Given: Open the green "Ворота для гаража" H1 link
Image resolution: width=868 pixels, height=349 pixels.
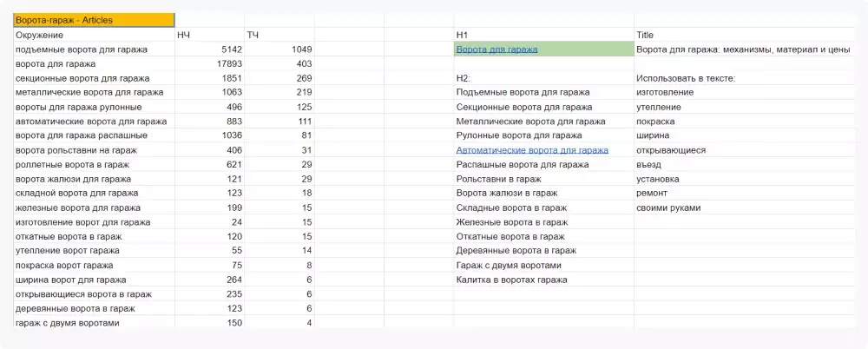Looking at the screenshot, I should (496, 49).
